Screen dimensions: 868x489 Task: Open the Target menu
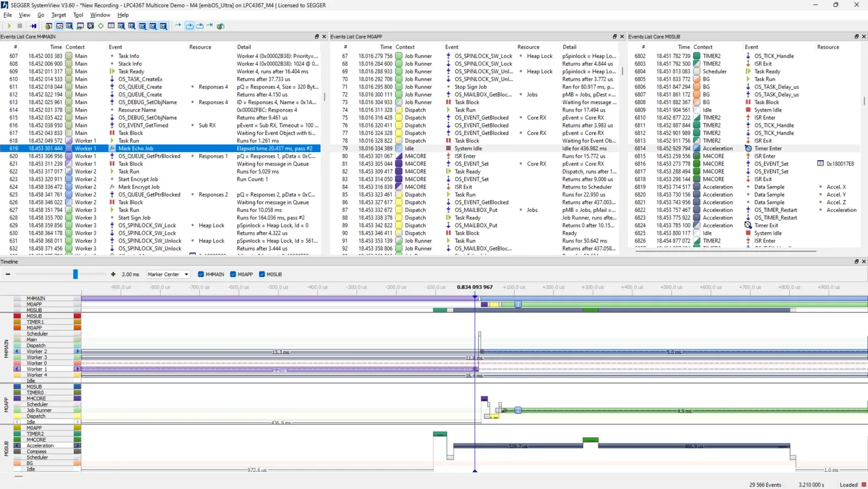tap(58, 15)
